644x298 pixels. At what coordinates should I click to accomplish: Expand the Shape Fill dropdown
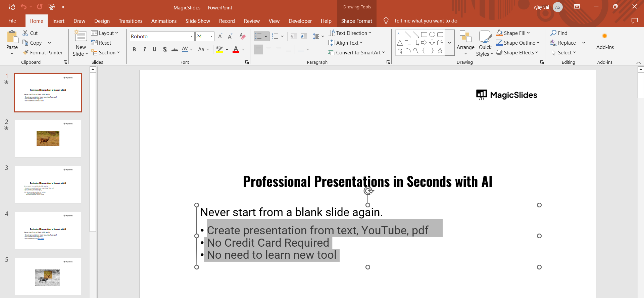(528, 33)
